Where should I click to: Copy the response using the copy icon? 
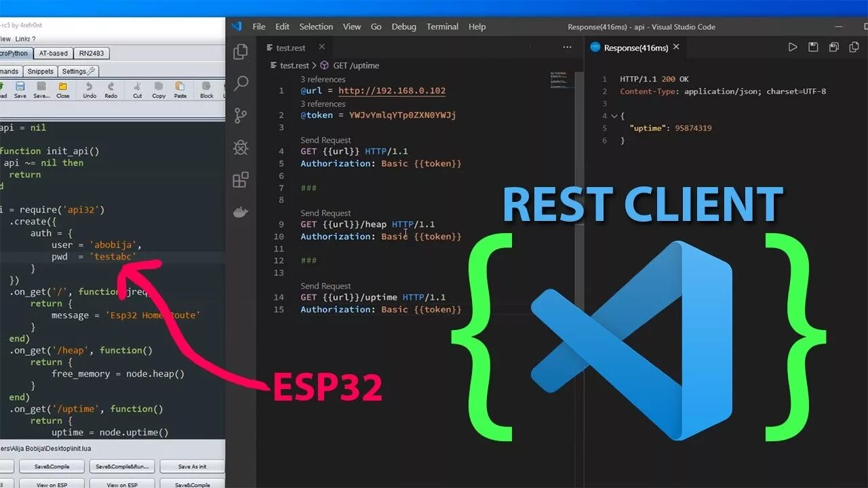[854, 47]
